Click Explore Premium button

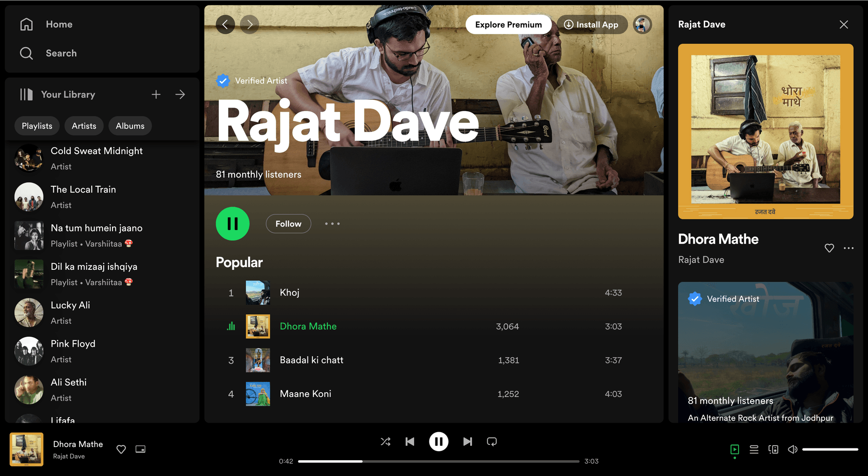pos(509,24)
